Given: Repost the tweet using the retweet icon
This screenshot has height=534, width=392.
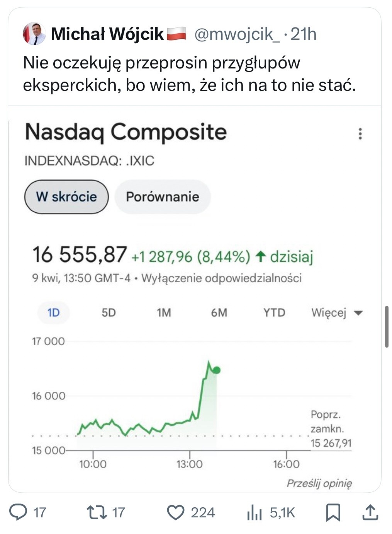Looking at the screenshot, I should click(x=96, y=512).
